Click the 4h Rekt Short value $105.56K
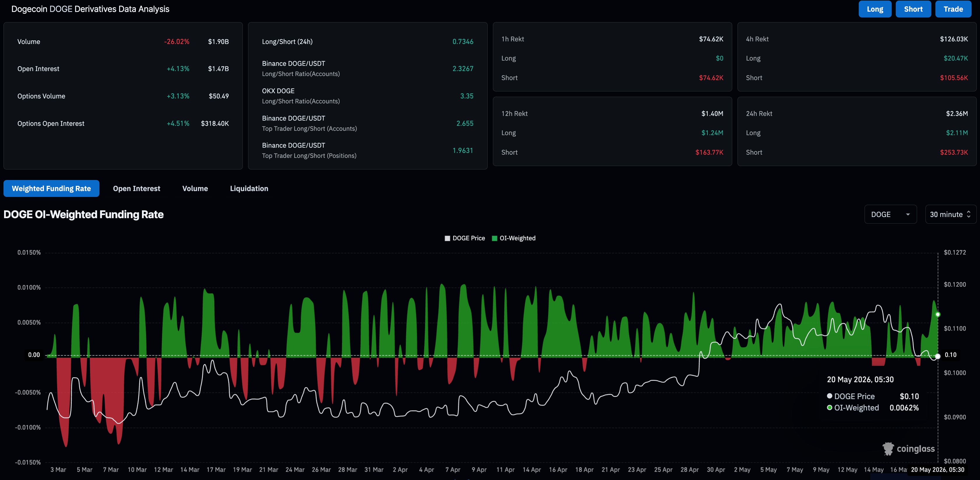This screenshot has height=480, width=980. click(x=954, y=78)
